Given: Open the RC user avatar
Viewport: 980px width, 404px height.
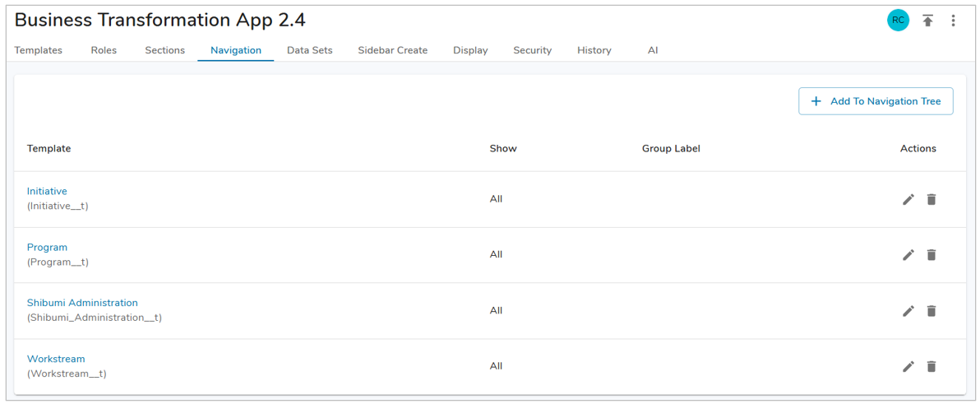Looking at the screenshot, I should 898,21.
